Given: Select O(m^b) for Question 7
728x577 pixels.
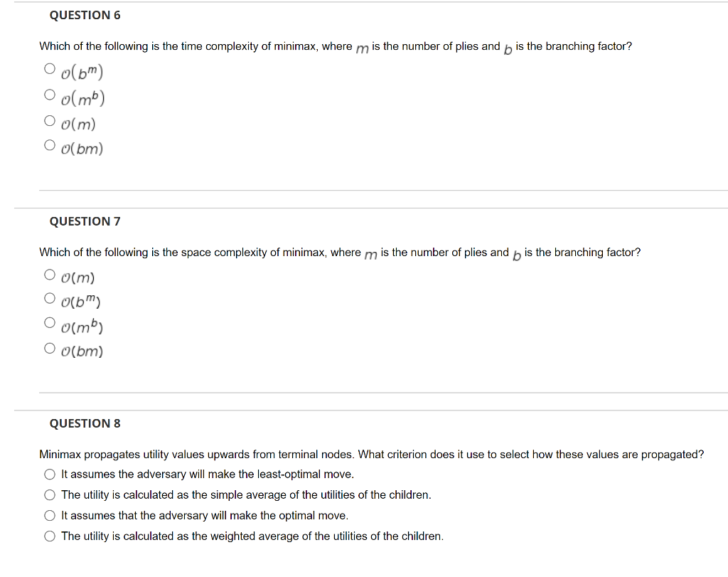Looking at the screenshot, I should coord(50,322).
